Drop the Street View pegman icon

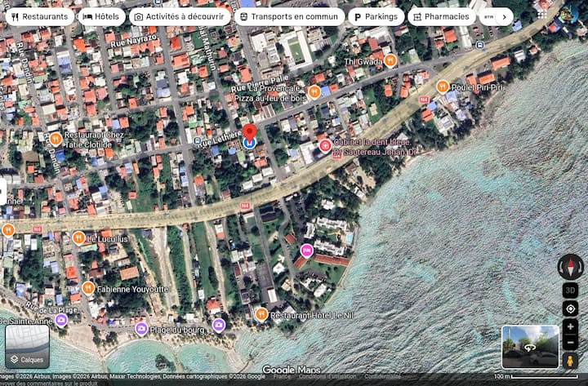coord(570,362)
